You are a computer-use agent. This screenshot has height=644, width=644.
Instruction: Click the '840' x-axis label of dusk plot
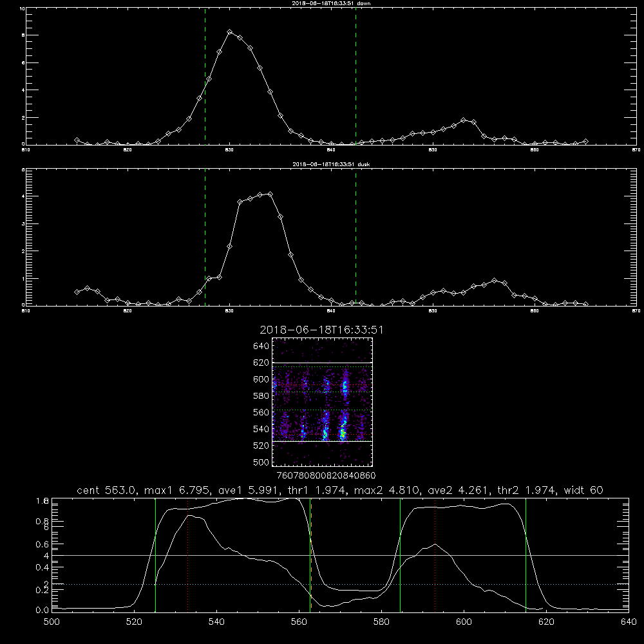tap(331, 311)
